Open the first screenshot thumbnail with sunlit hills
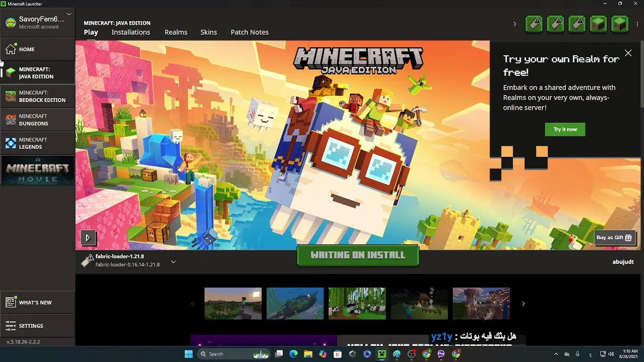The image size is (644, 362). [233, 304]
